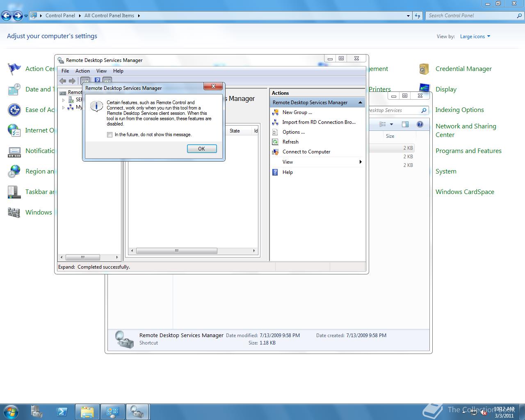Screen dimensions: 525x420
Task: Click the New Group action
Action: click(x=297, y=112)
